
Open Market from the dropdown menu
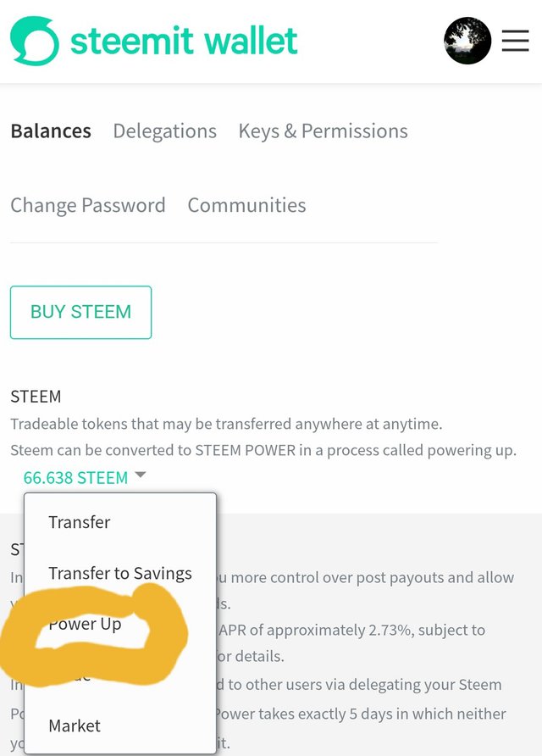pyautogui.click(x=75, y=725)
